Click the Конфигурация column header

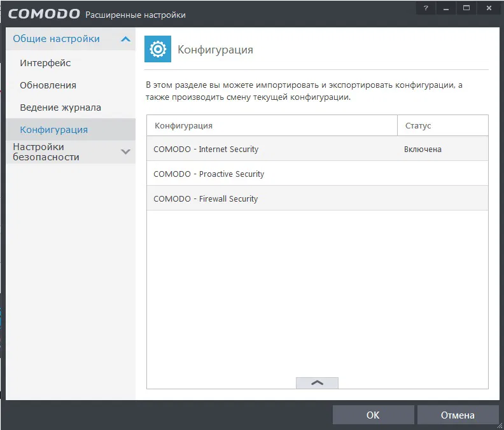coord(272,125)
